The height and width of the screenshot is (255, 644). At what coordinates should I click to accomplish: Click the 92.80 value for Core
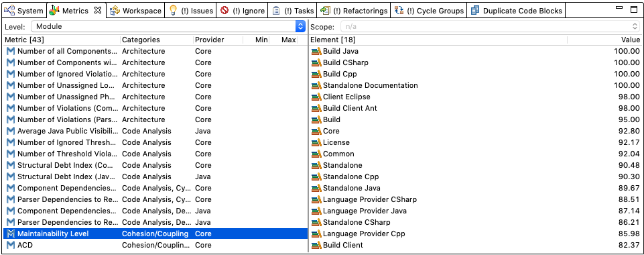tap(629, 131)
